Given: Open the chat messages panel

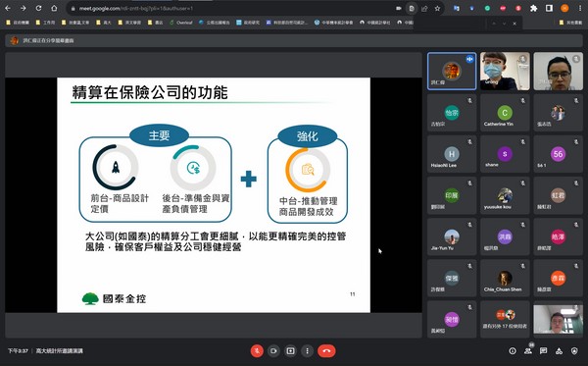Looking at the screenshot, I should point(543,351).
